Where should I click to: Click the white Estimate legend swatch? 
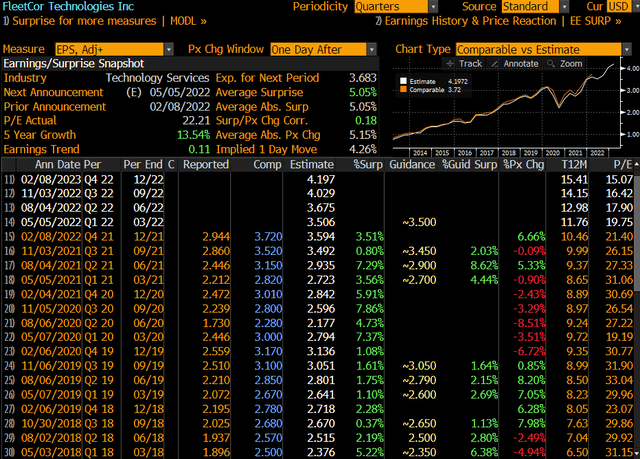point(403,81)
